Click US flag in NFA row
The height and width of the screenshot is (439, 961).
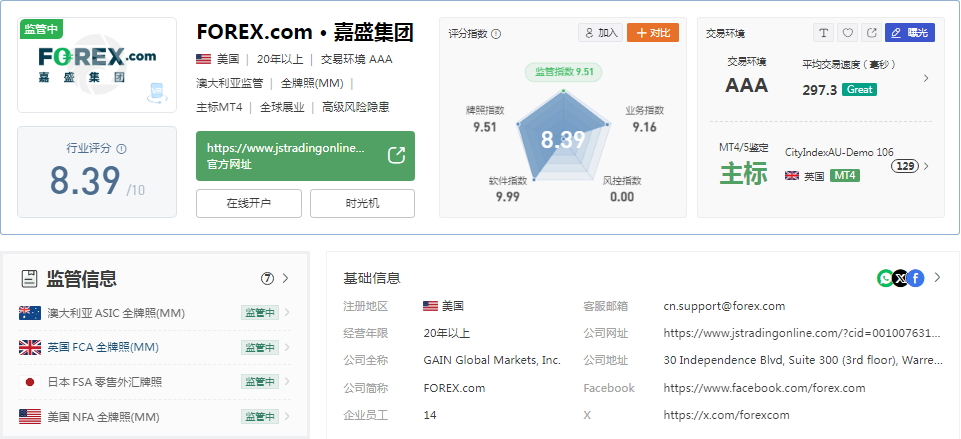(x=30, y=417)
